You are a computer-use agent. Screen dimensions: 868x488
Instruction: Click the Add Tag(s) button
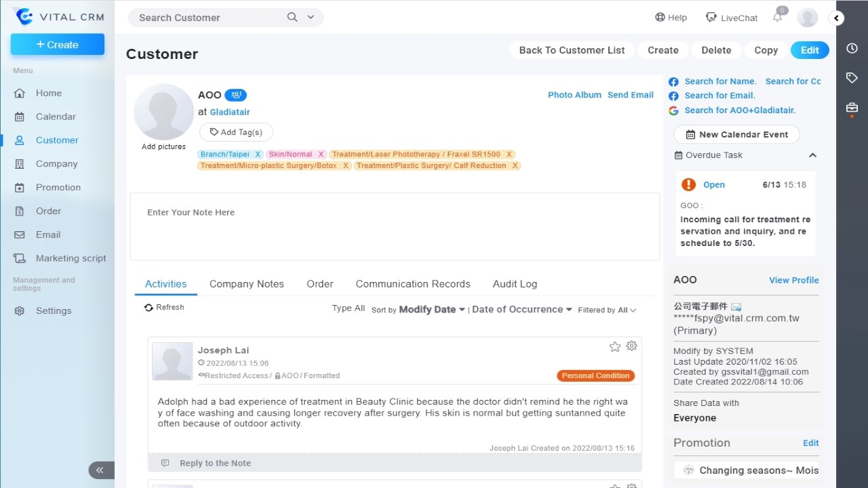[236, 132]
